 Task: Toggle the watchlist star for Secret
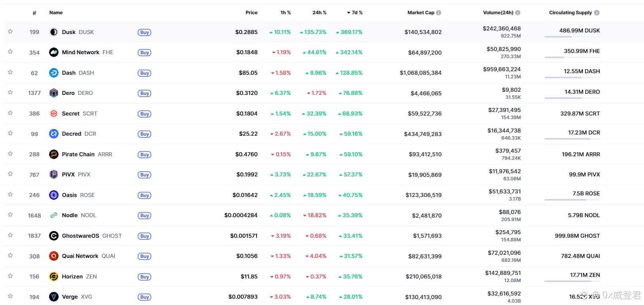click(x=10, y=113)
